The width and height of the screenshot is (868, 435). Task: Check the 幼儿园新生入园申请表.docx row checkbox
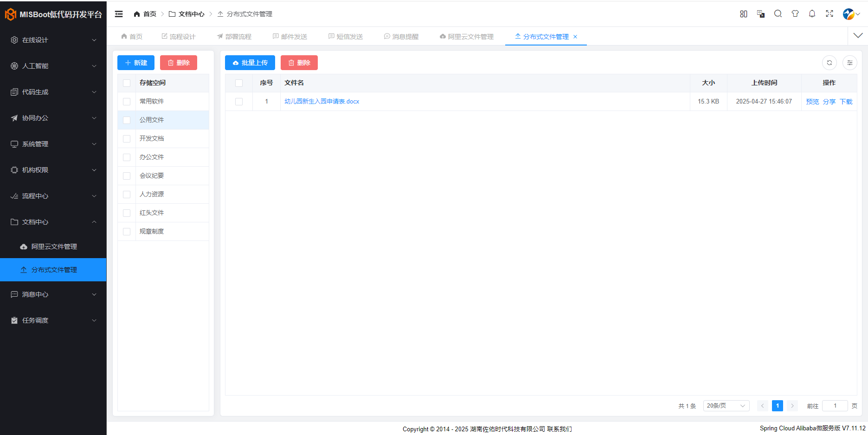(239, 102)
